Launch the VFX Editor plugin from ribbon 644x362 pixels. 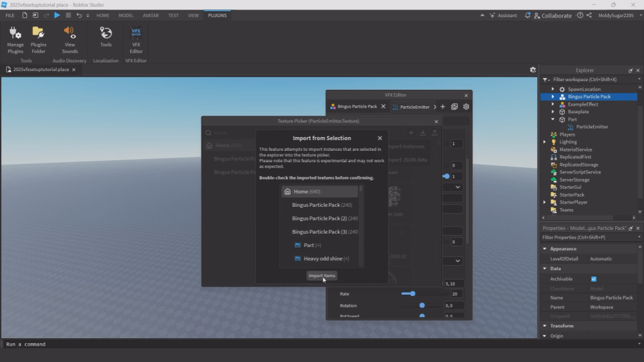click(136, 40)
